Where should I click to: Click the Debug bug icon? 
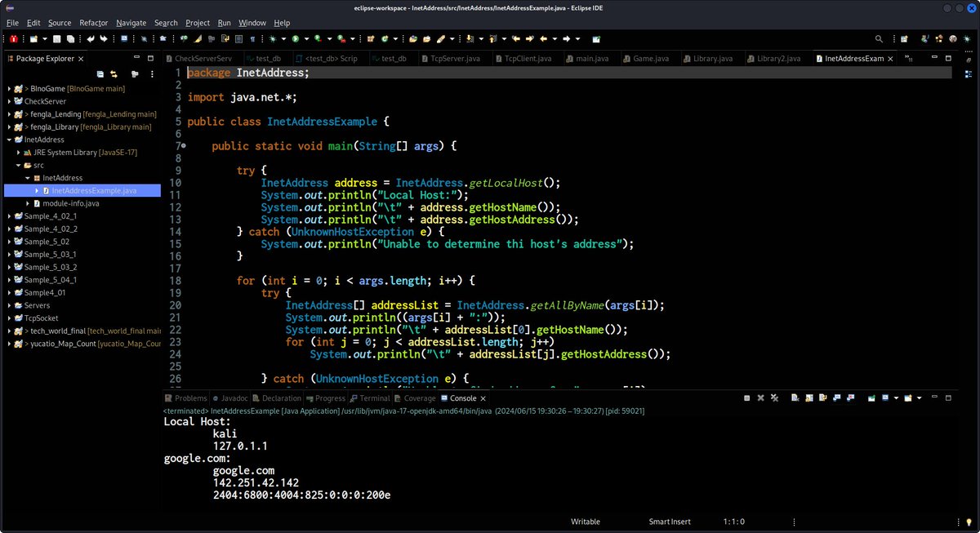[272, 38]
